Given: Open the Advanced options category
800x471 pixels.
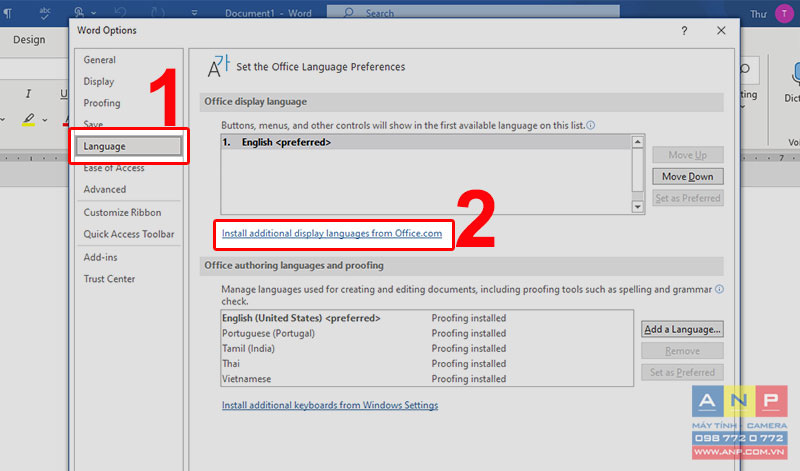Looking at the screenshot, I should coord(105,189).
